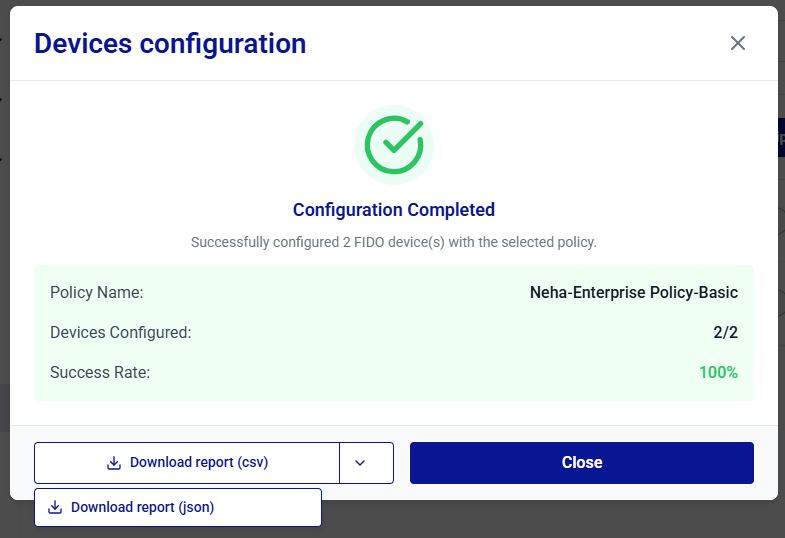Click the Neha-Enterprise Policy-Basic value
This screenshot has width=785, height=538.
pos(634,292)
